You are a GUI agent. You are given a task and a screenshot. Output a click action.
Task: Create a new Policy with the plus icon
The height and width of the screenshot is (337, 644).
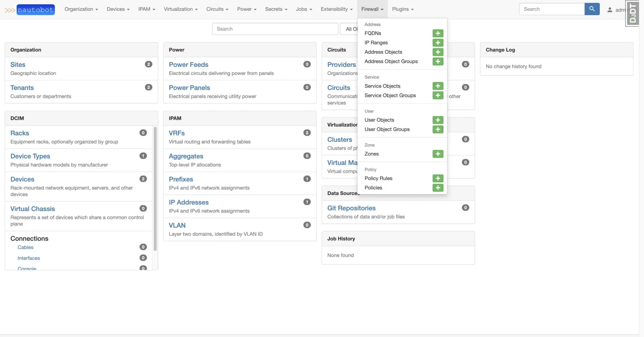point(438,188)
